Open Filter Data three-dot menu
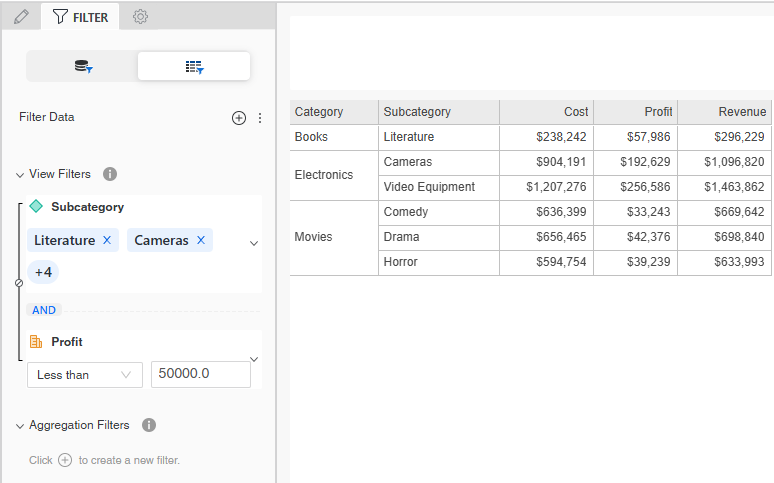The height and width of the screenshot is (483, 774). pyautogui.click(x=260, y=118)
